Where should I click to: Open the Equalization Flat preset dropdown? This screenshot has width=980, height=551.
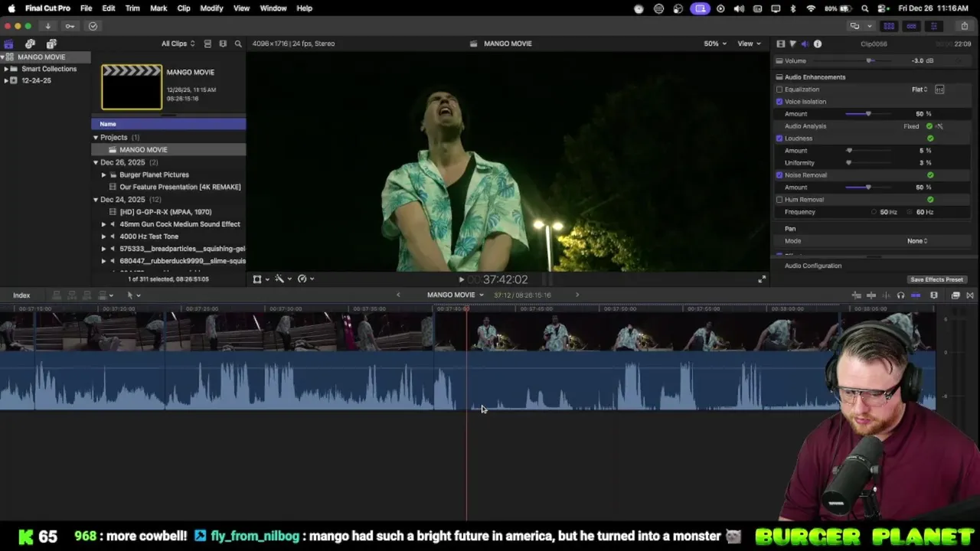click(920, 90)
